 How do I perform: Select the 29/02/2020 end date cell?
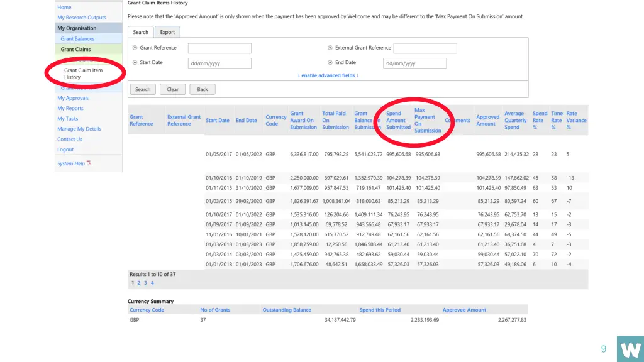(x=249, y=202)
